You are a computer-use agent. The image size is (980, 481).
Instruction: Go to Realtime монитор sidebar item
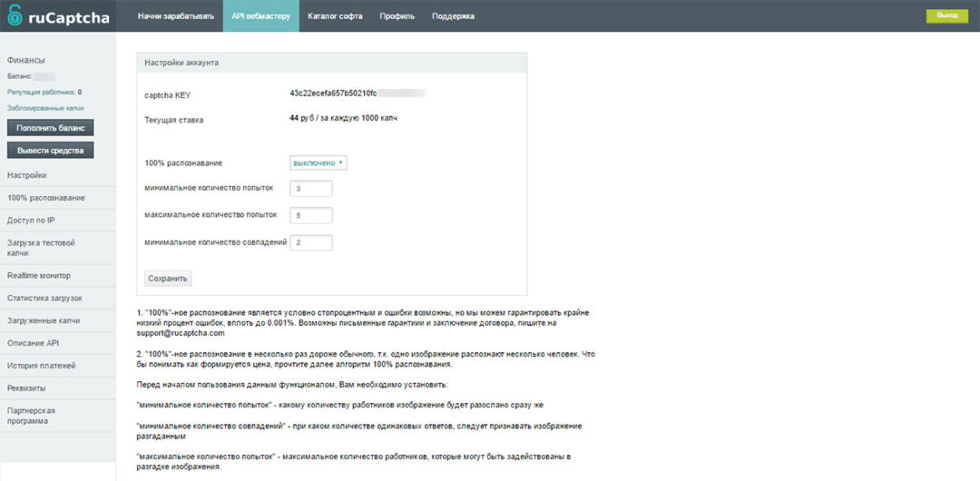pos(39,275)
